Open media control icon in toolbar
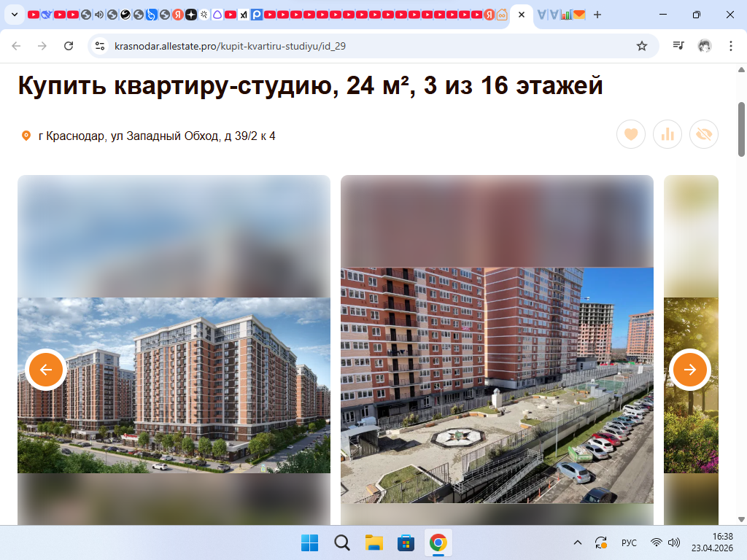The height and width of the screenshot is (560, 747). pos(678,46)
